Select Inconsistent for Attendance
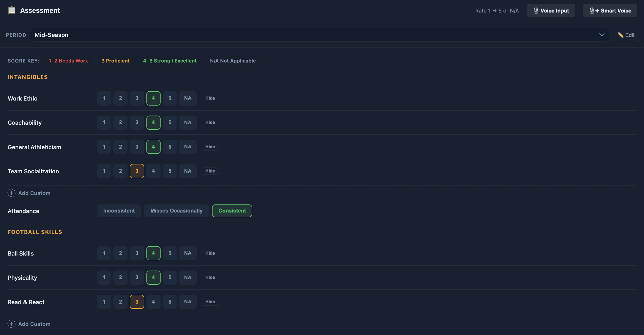The image size is (644, 335). (119, 211)
